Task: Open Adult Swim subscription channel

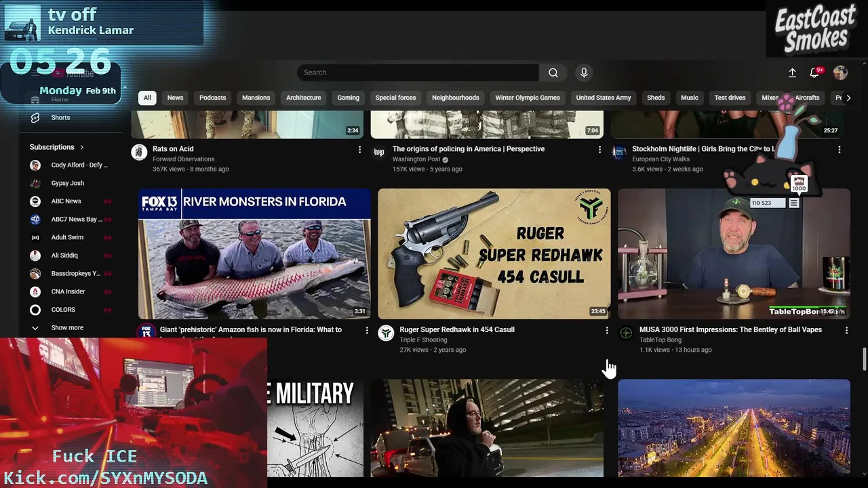Action: (71, 237)
